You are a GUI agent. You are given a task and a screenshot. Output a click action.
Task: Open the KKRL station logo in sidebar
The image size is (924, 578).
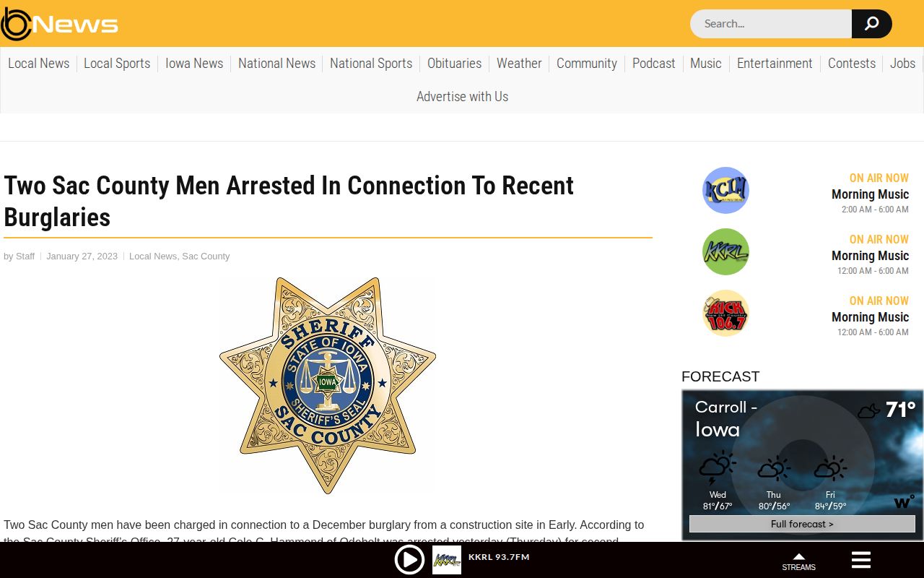click(725, 251)
